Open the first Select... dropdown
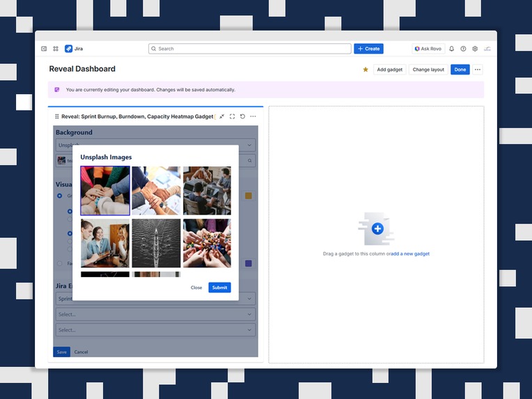Viewport: 532px width, 399px height. pos(155,314)
